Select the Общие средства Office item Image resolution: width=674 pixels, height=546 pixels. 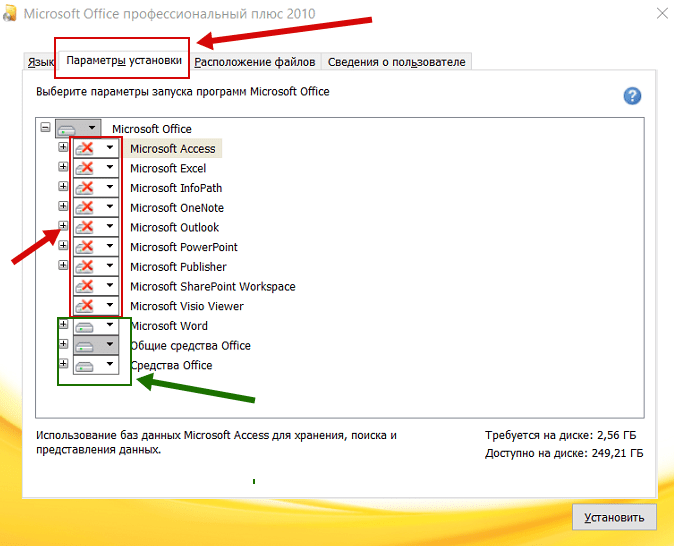[190, 346]
